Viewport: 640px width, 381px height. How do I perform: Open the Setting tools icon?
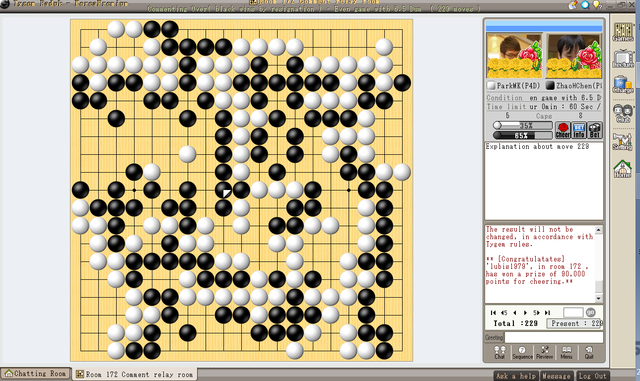pos(623,141)
